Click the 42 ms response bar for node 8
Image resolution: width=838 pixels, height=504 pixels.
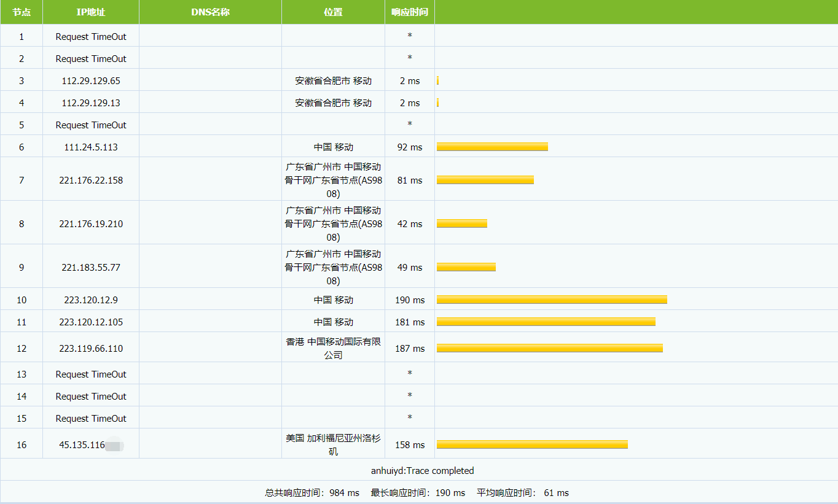pos(461,223)
